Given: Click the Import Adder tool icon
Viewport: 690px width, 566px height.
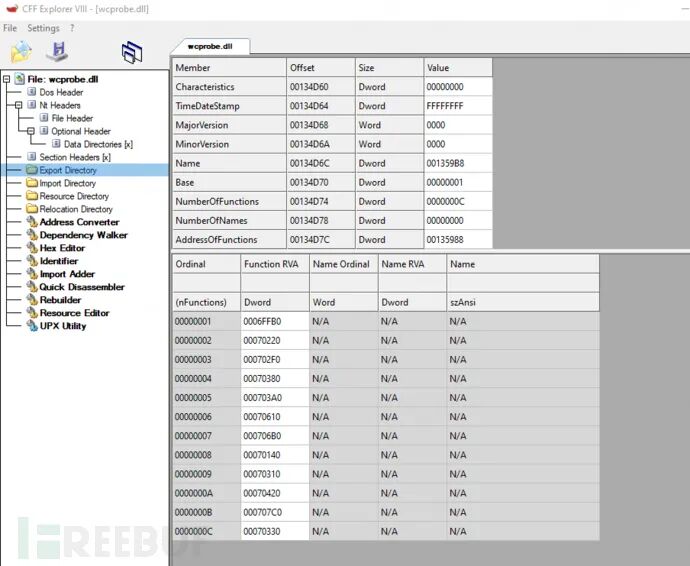Looking at the screenshot, I should (32, 274).
